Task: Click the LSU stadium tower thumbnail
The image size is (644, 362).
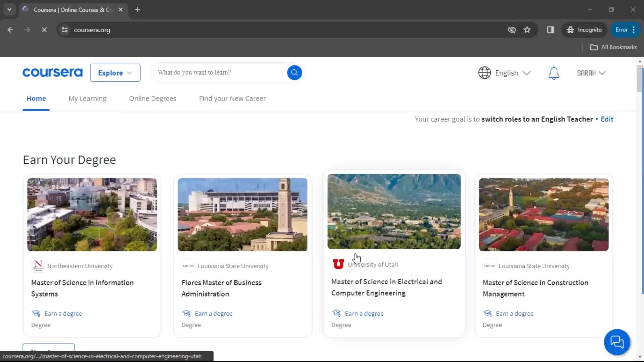Action: click(x=242, y=215)
